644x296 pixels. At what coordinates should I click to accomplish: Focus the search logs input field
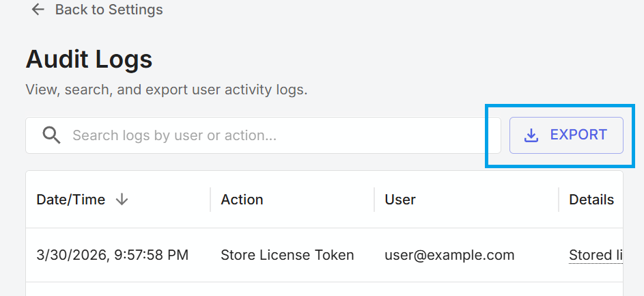coord(263,135)
